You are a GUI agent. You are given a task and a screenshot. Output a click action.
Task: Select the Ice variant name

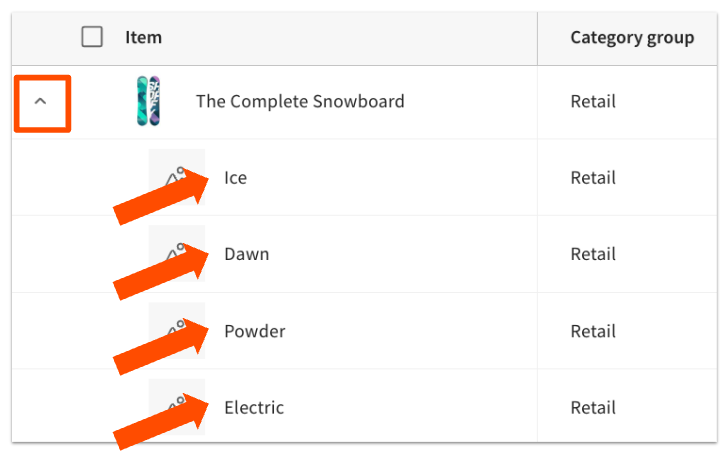click(x=236, y=178)
